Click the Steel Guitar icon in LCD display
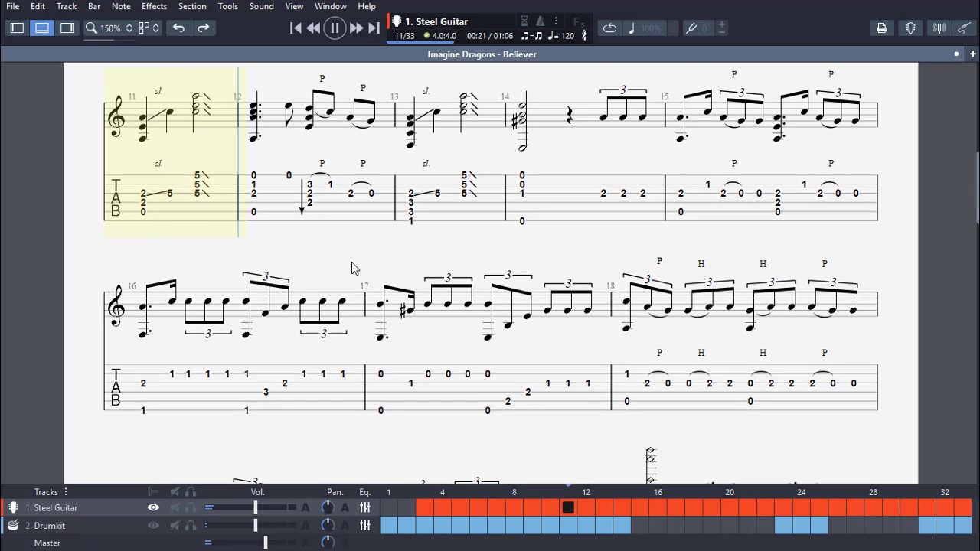The height and width of the screenshot is (551, 980). click(397, 21)
